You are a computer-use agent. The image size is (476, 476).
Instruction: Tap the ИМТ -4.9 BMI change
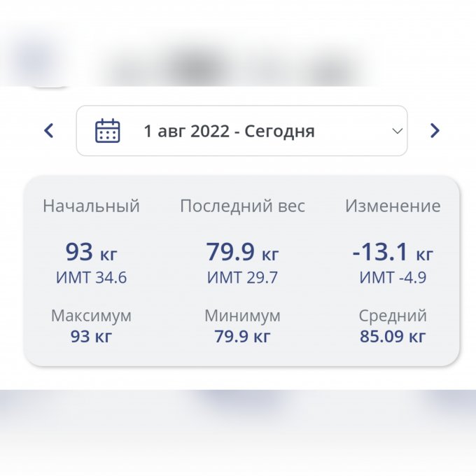point(393,277)
